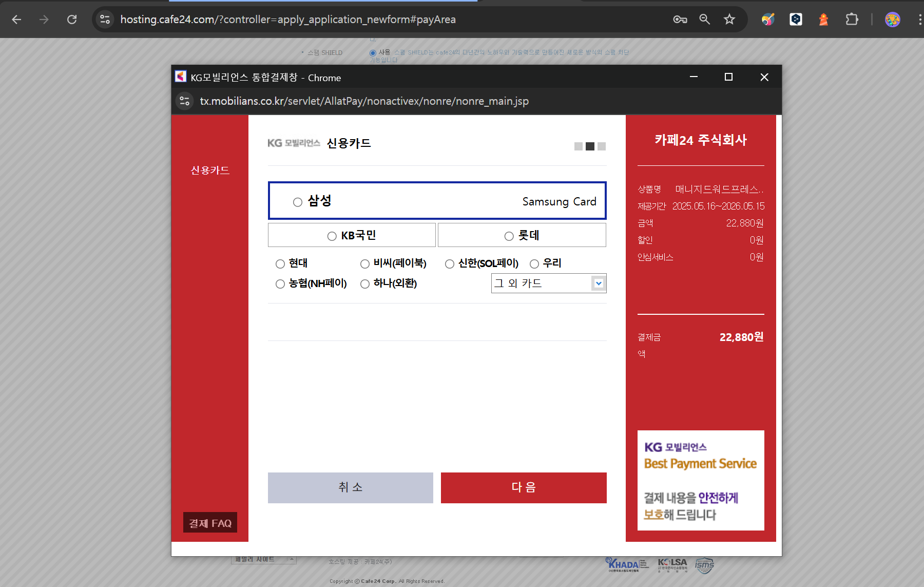Image resolution: width=924 pixels, height=587 pixels.
Task: Click the popup window favicon icon
Action: pyautogui.click(x=181, y=77)
